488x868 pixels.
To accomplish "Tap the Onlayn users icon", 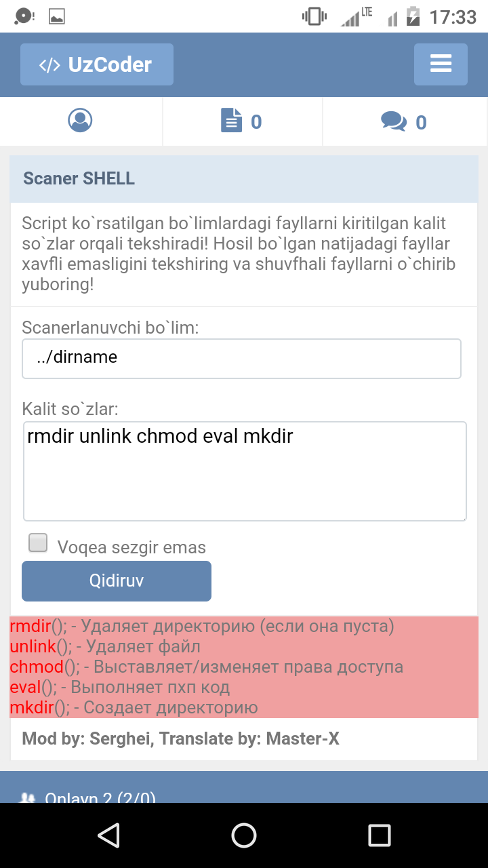I will coord(28,798).
